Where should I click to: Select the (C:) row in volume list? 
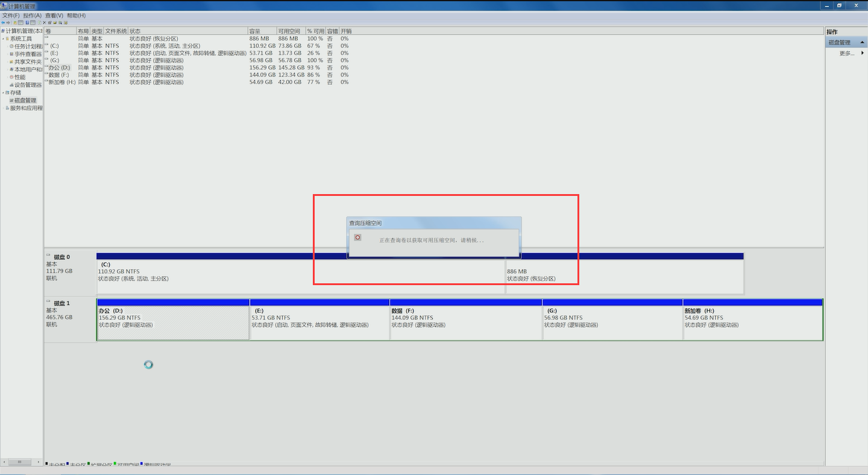click(197, 46)
